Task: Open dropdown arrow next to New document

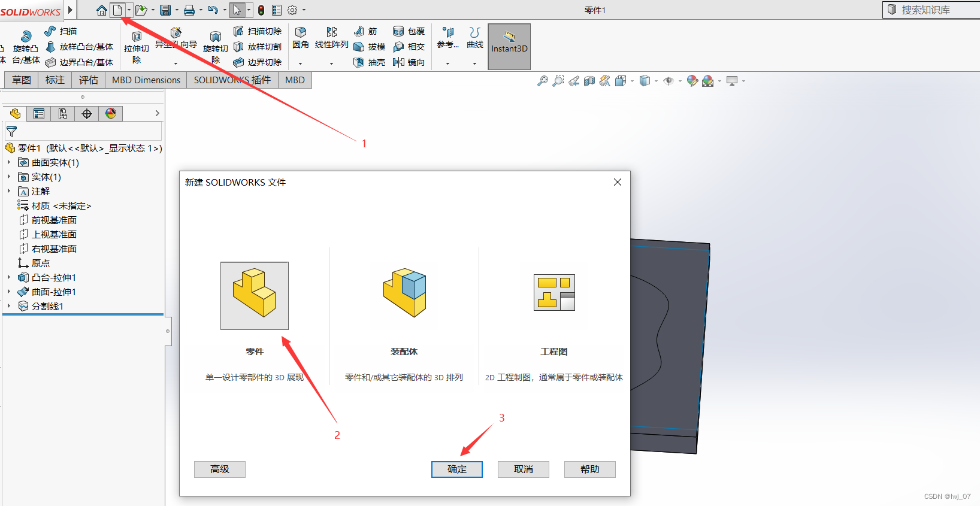Action: coord(128,10)
